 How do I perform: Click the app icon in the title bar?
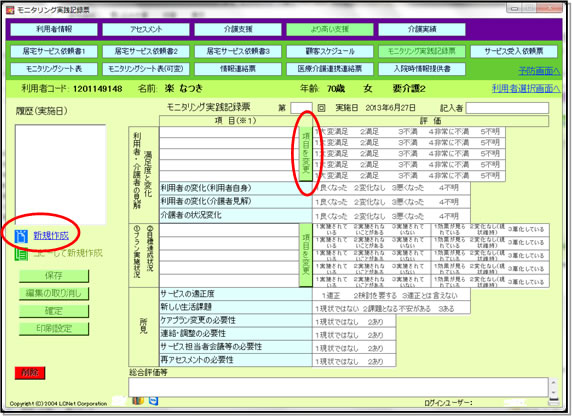tap(10, 10)
